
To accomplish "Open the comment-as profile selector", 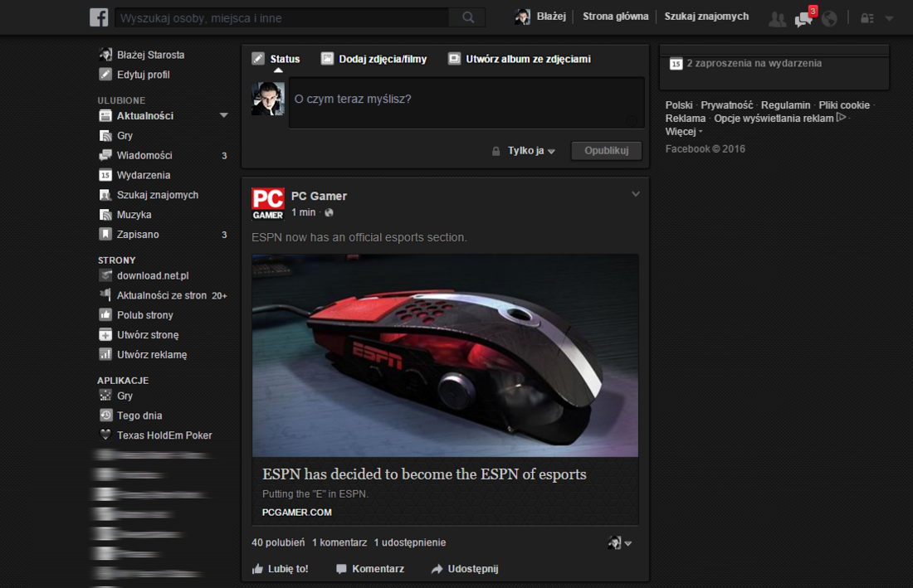I will click(619, 542).
